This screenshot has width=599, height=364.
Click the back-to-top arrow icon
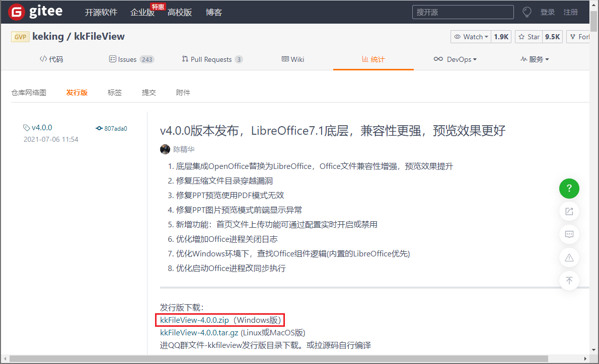point(569,281)
